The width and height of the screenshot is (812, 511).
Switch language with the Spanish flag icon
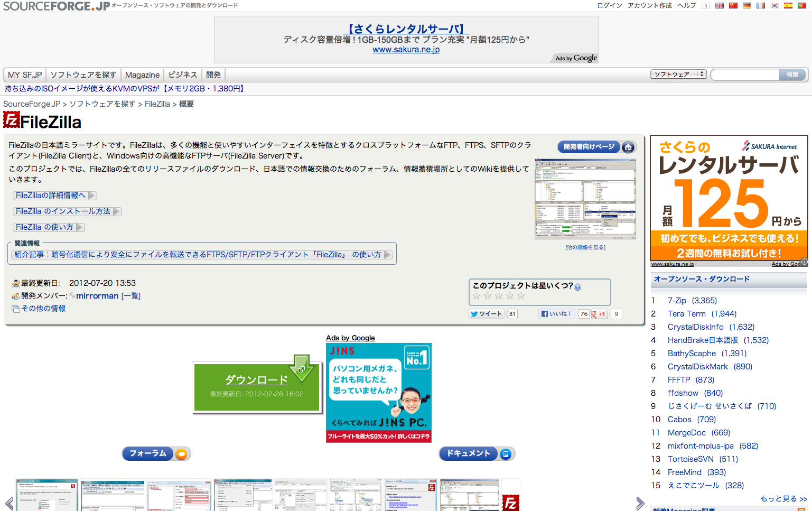(788, 6)
